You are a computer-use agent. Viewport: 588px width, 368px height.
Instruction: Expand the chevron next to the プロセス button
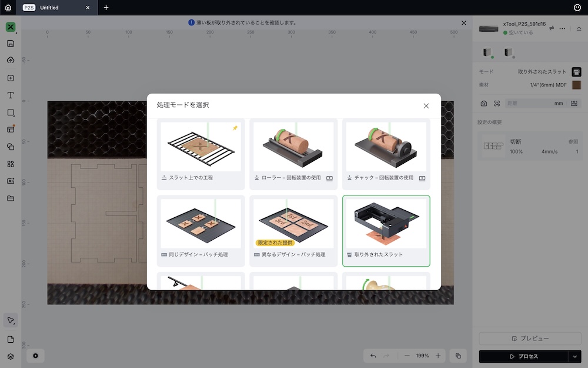(x=575, y=356)
